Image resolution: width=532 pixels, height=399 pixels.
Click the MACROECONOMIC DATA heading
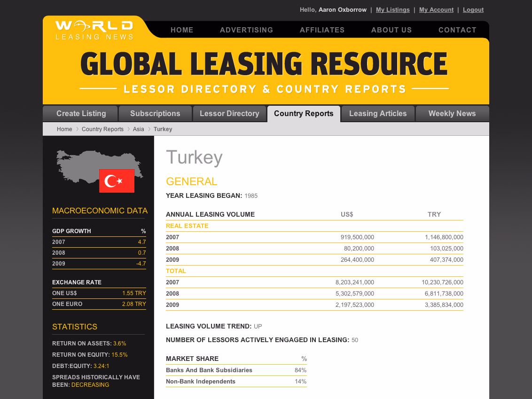click(100, 211)
